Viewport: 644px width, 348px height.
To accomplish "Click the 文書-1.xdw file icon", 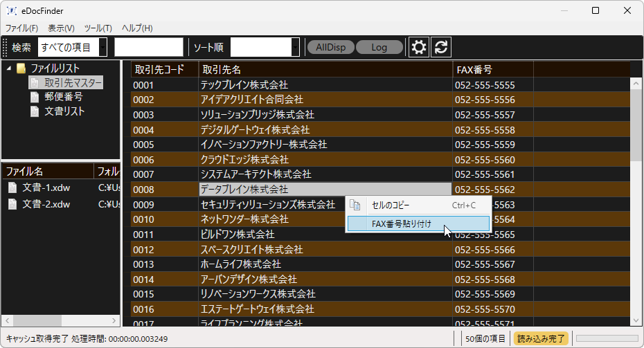I will (x=12, y=187).
